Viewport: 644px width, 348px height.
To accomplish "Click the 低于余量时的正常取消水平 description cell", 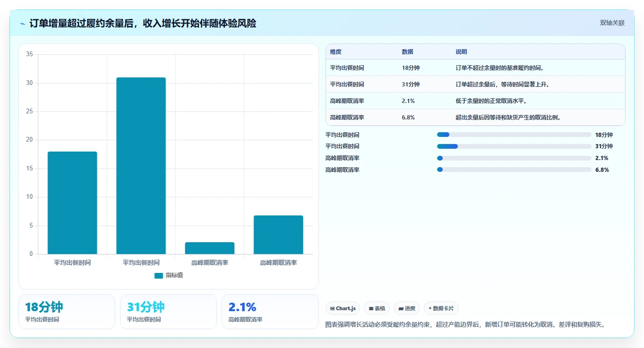I will click(491, 101).
